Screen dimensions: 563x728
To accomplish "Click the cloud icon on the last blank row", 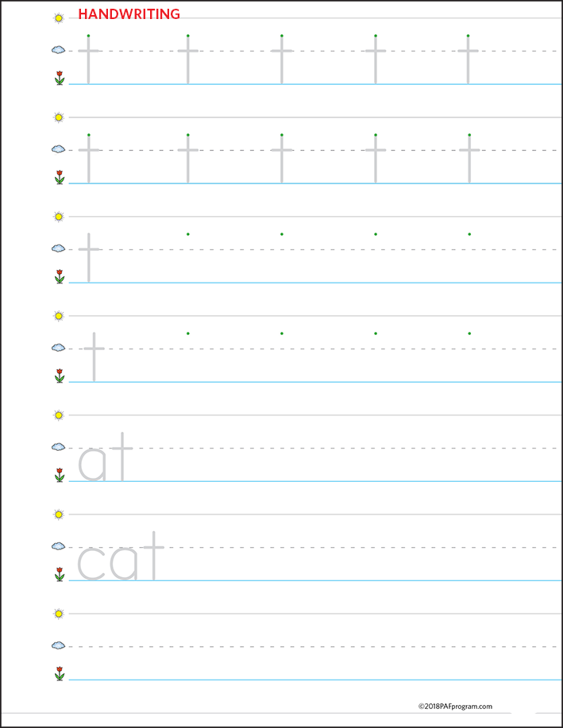I will point(58,645).
